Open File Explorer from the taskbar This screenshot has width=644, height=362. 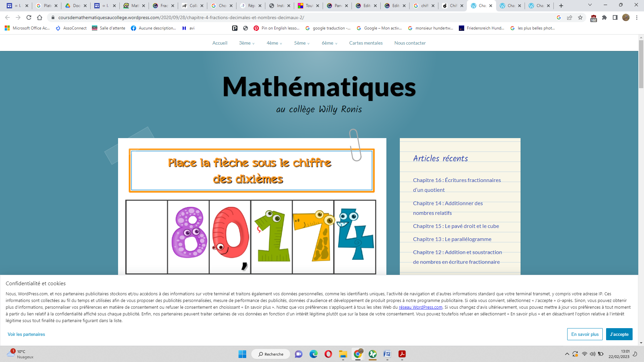tap(343, 354)
